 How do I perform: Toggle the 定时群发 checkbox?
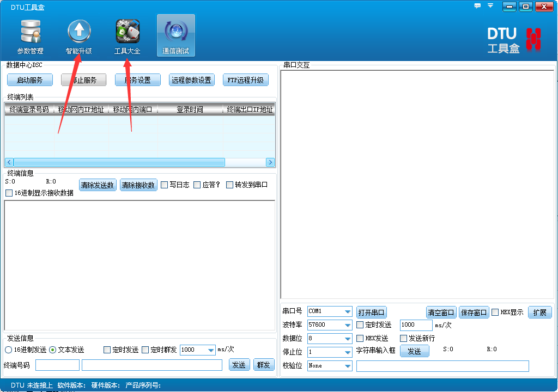(x=145, y=350)
